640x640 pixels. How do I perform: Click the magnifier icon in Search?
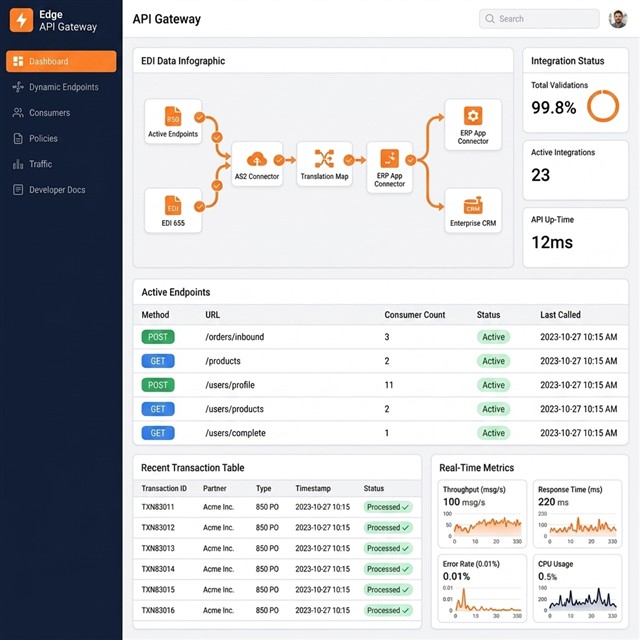(490, 19)
